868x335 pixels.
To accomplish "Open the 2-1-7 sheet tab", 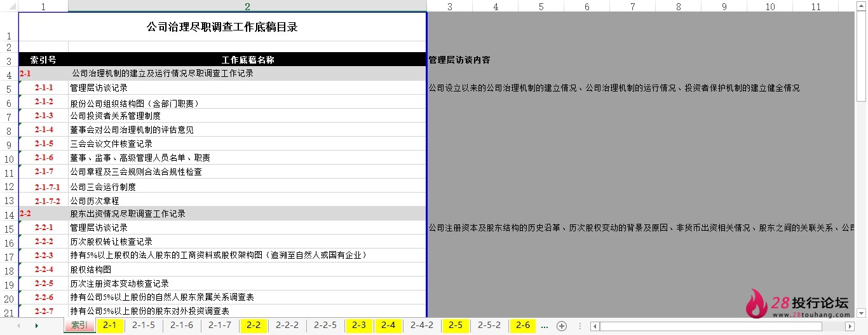I will click(220, 325).
